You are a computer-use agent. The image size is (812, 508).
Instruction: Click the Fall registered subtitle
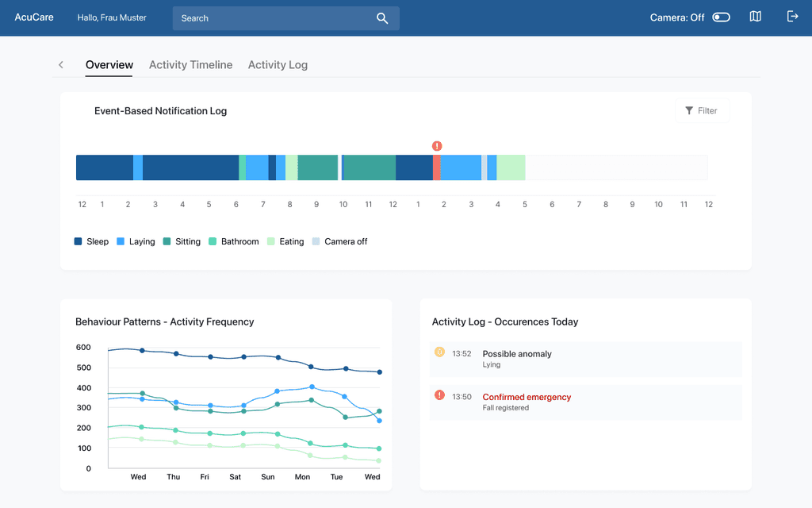(x=505, y=408)
